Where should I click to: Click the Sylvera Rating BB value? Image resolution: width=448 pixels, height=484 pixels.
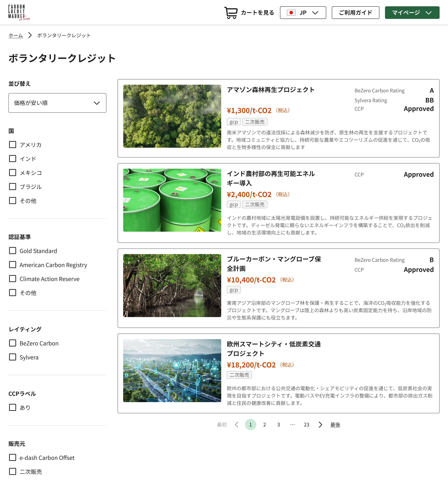[429, 100]
